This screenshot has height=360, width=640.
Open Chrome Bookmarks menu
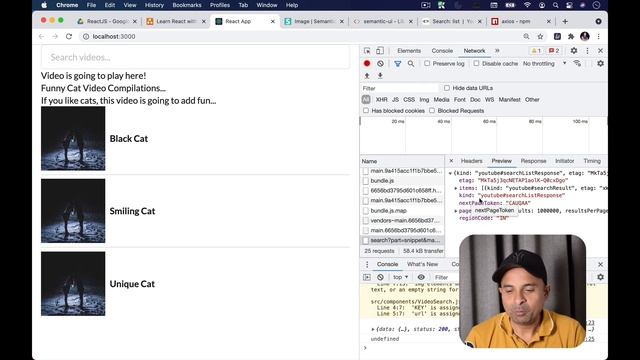(x=187, y=5)
